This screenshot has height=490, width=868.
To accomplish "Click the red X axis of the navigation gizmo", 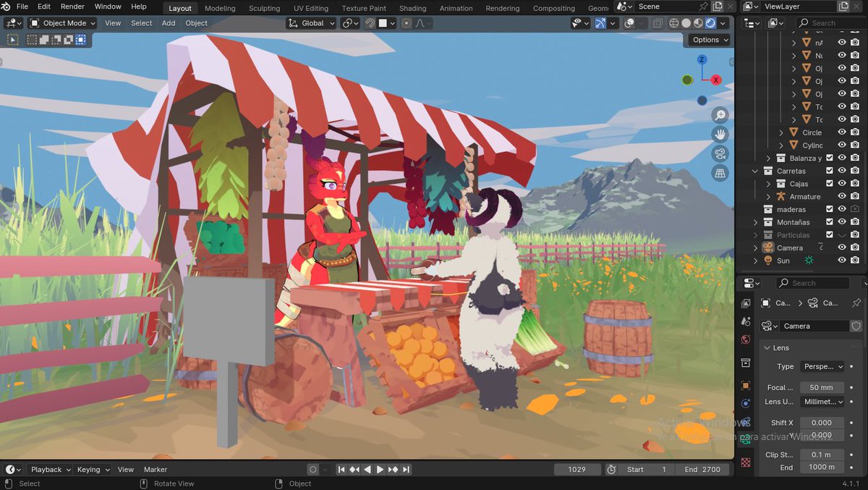I will click(x=716, y=80).
